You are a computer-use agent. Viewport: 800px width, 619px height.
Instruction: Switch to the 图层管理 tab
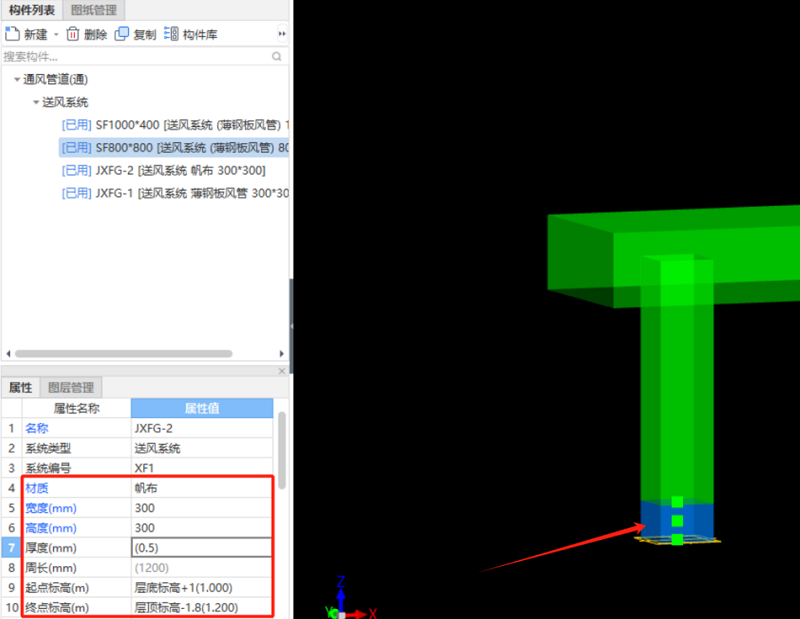coord(71,387)
